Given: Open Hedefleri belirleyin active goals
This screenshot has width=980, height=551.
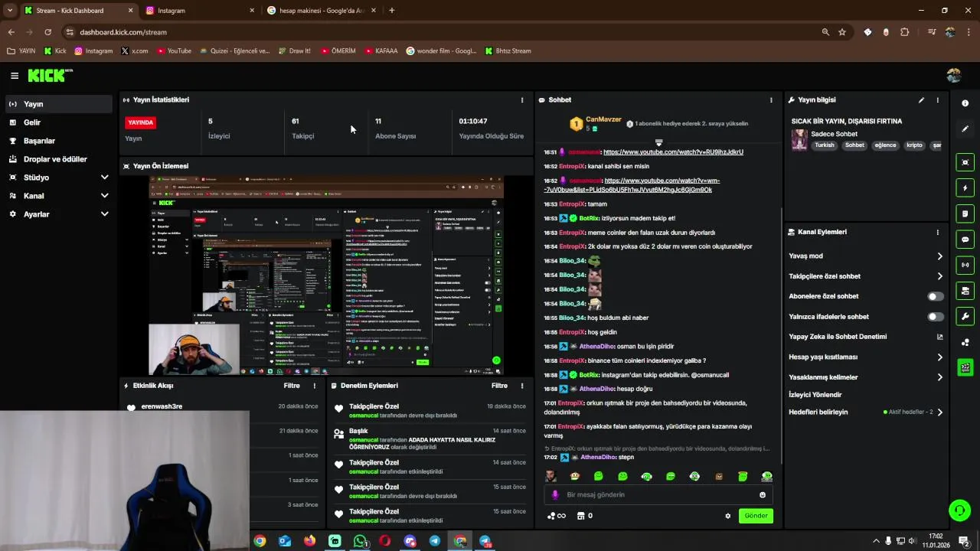Looking at the screenshot, I should pyautogui.click(x=865, y=412).
